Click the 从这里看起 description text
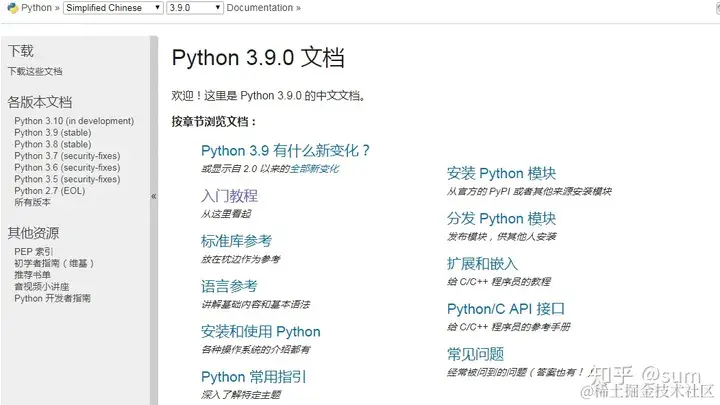Viewport: 720px width, 405px height. click(x=226, y=214)
